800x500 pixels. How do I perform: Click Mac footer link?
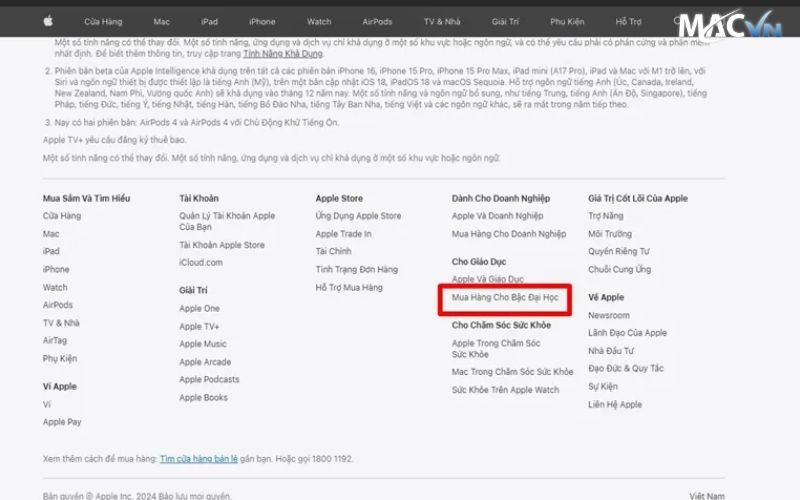tap(51, 234)
